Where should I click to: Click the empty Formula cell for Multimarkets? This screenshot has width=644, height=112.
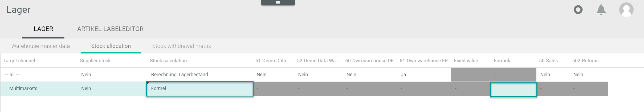click(x=513, y=90)
